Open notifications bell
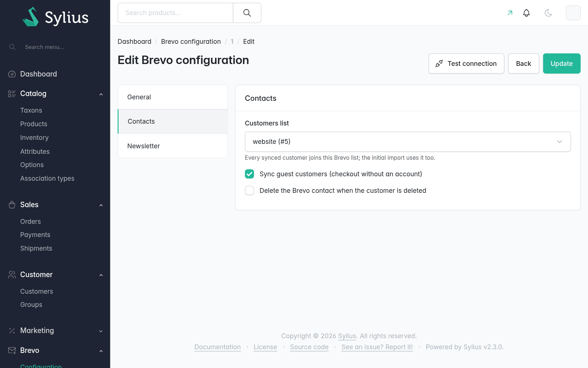 tap(526, 13)
